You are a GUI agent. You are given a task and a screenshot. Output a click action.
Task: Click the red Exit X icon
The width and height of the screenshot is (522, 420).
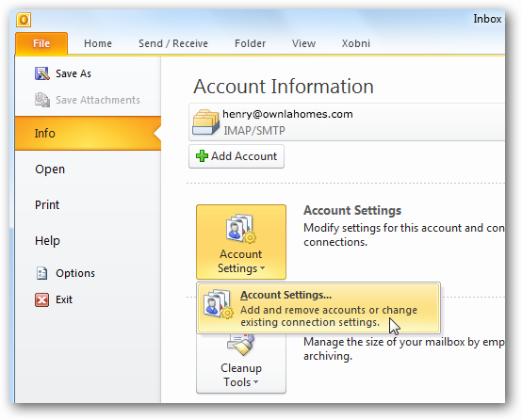click(x=42, y=299)
